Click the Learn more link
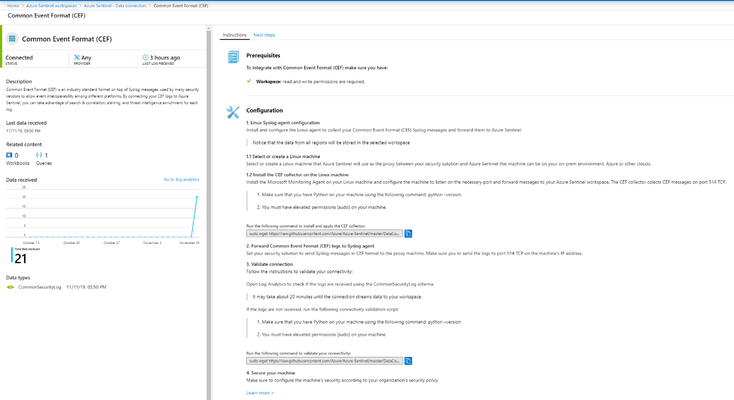The image size is (734, 400). pos(260,393)
